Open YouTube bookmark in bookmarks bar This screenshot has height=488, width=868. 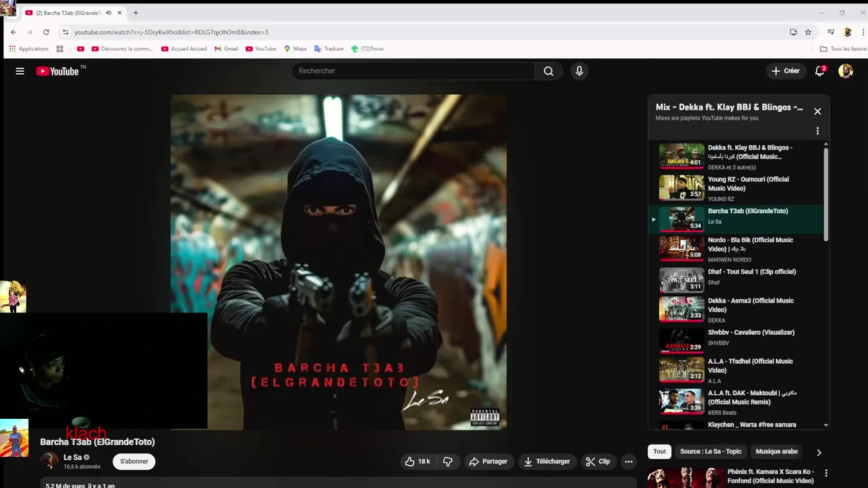[261, 49]
